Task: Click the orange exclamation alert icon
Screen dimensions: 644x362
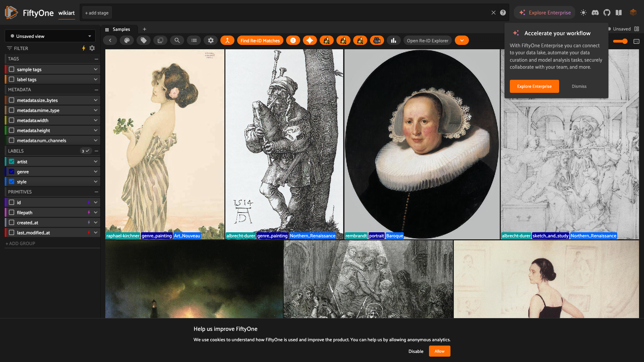Action: [293, 41]
